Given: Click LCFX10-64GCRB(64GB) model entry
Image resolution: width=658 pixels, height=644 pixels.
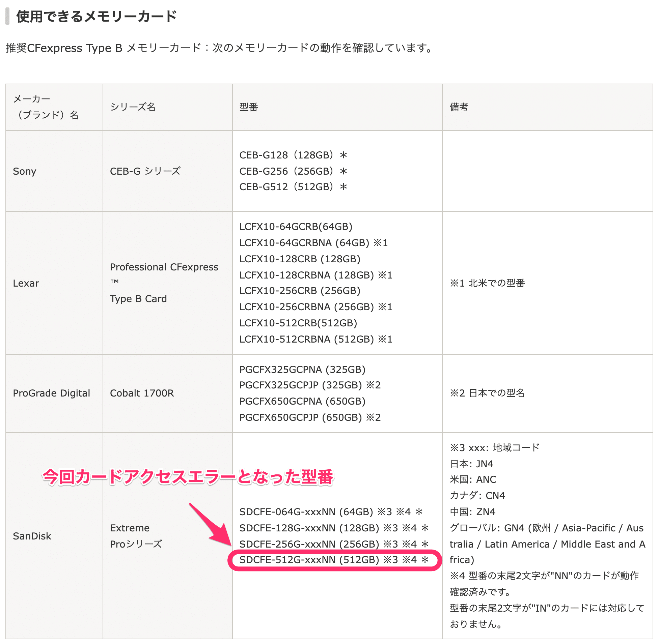Looking at the screenshot, I should click(x=296, y=227).
